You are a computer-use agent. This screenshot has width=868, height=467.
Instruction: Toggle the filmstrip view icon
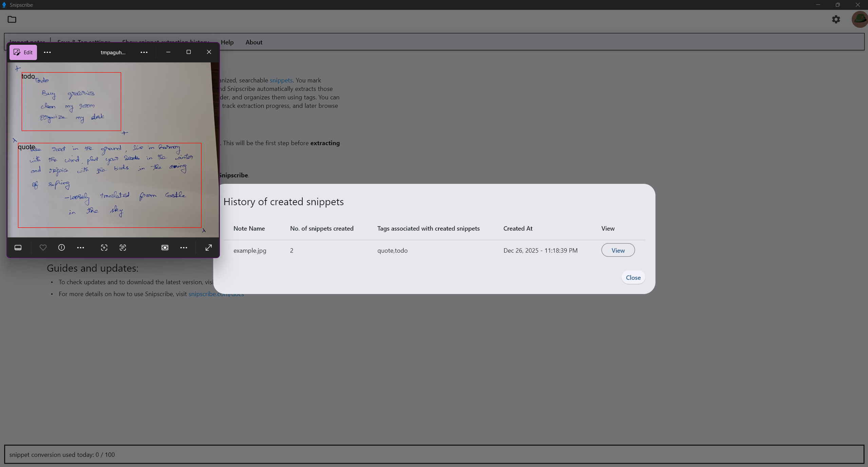click(18, 248)
